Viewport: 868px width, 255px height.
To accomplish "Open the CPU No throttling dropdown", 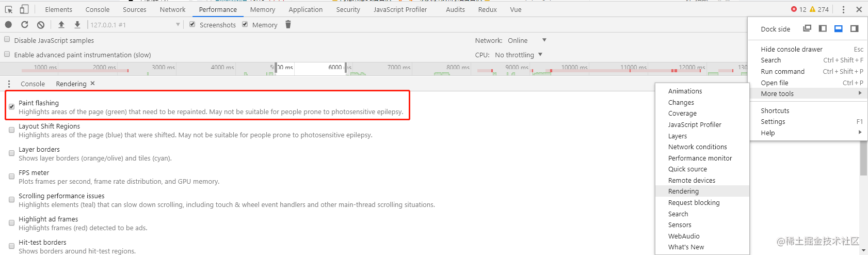I will point(519,55).
